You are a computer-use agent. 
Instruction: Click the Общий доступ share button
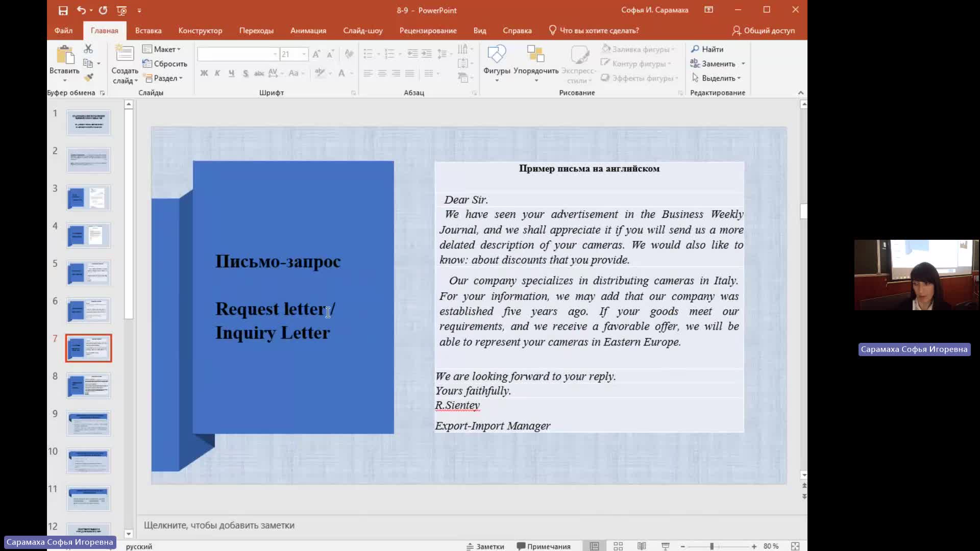click(x=763, y=31)
